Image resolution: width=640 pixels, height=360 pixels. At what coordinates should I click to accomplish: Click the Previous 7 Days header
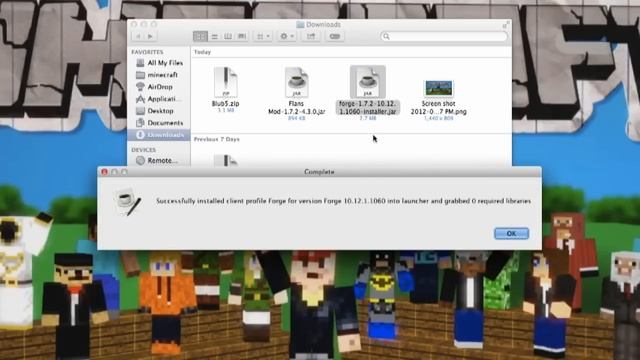217,139
